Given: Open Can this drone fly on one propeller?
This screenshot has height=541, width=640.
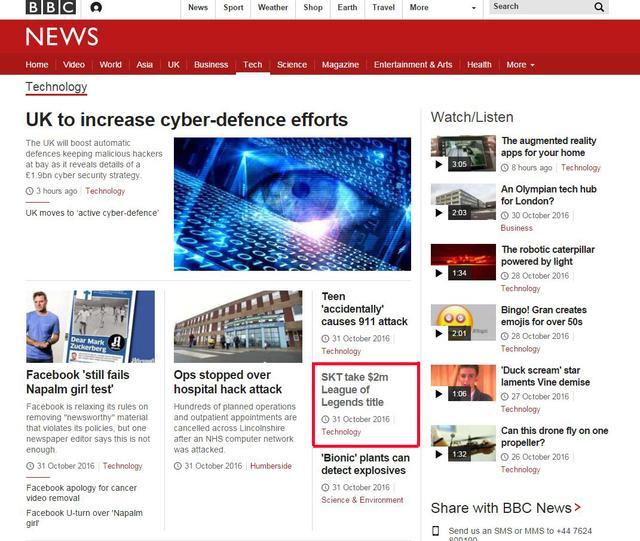Looking at the screenshot, I should pyautogui.click(x=555, y=436).
